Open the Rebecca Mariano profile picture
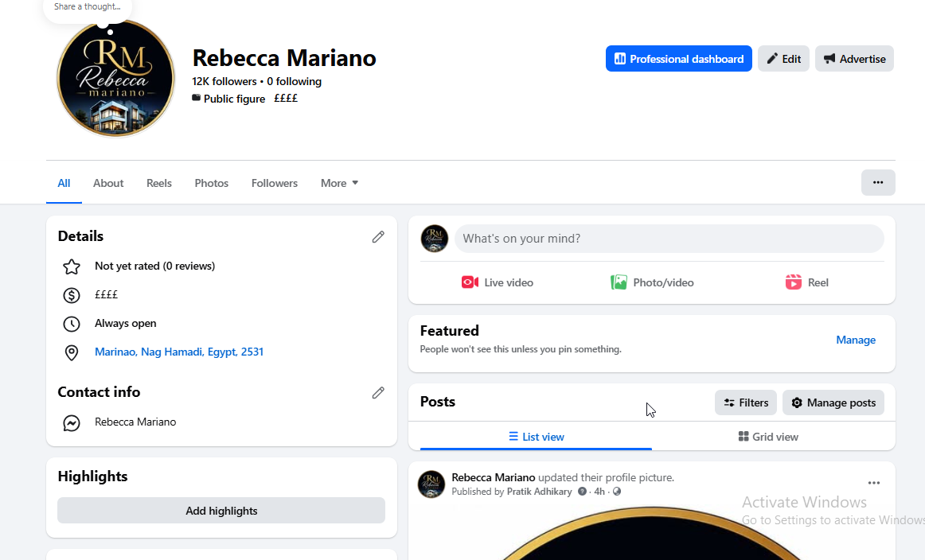The width and height of the screenshot is (925, 560). [x=115, y=79]
